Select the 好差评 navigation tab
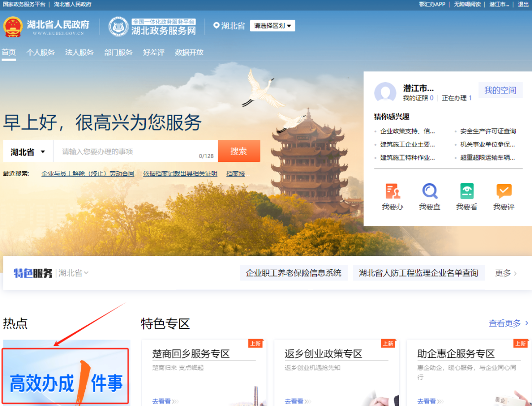Screen dimensions: 532x406 pyautogui.click(x=154, y=52)
